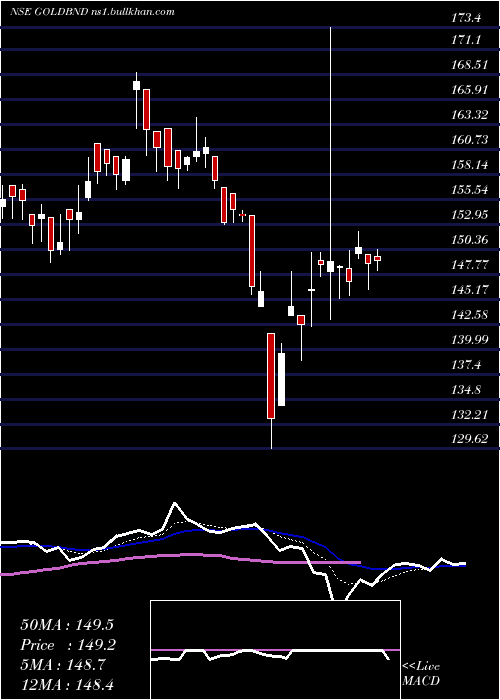This screenshot has height=700, width=500.
Task: Click the Price : 149.2 readout
Action: pyautogui.click(x=68, y=645)
